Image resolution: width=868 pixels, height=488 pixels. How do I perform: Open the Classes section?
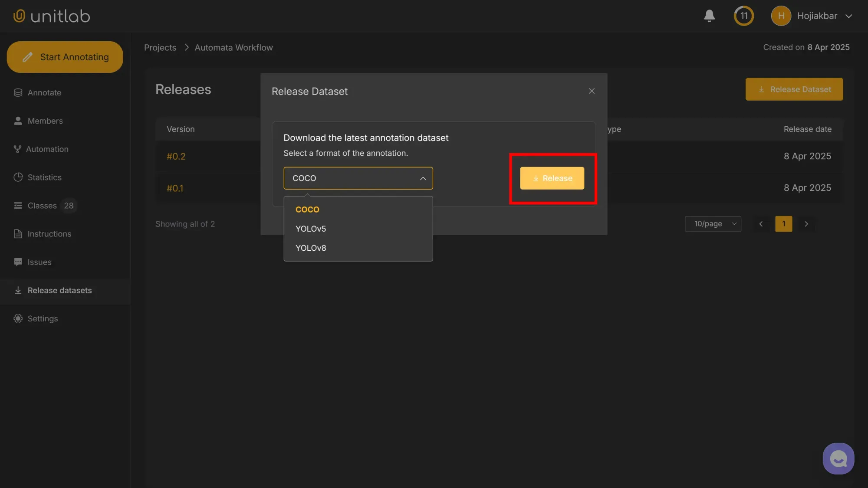coord(42,205)
